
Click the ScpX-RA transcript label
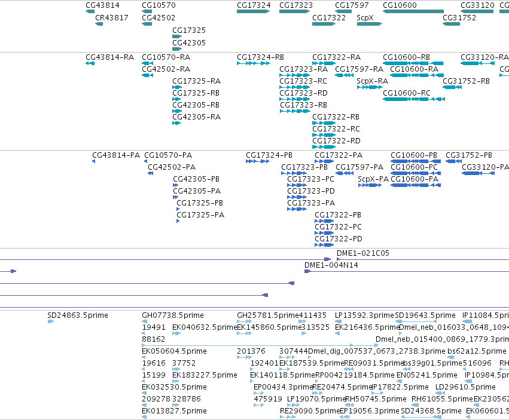pyautogui.click(x=373, y=81)
